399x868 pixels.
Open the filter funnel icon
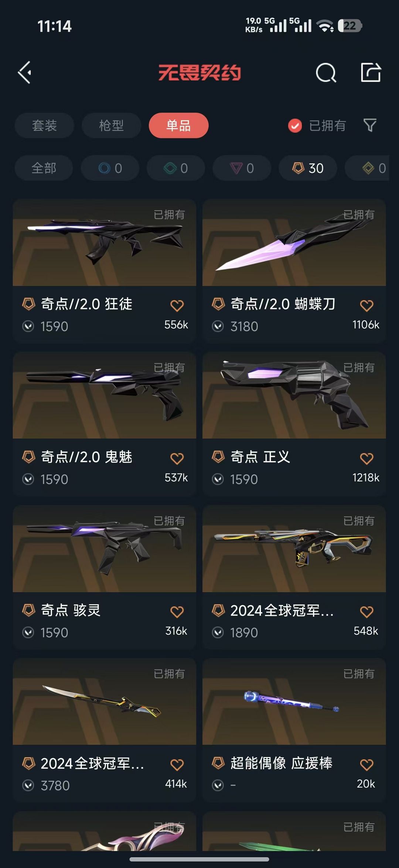[370, 126]
